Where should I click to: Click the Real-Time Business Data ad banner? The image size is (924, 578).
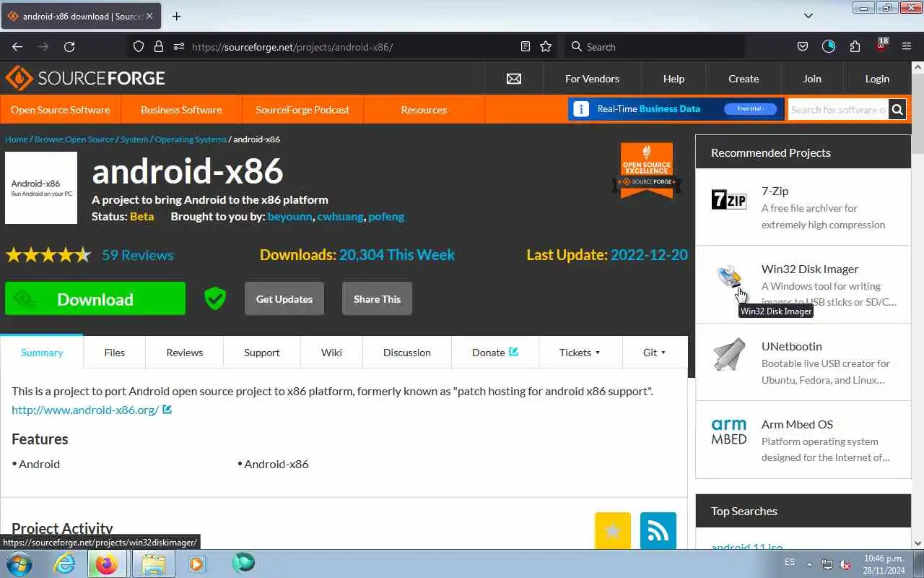tap(676, 109)
